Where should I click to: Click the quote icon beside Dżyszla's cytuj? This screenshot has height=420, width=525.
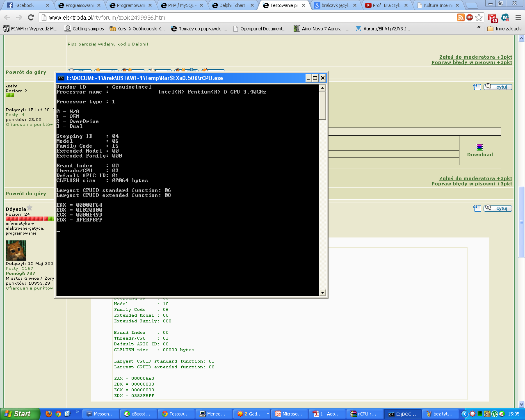pos(477,208)
